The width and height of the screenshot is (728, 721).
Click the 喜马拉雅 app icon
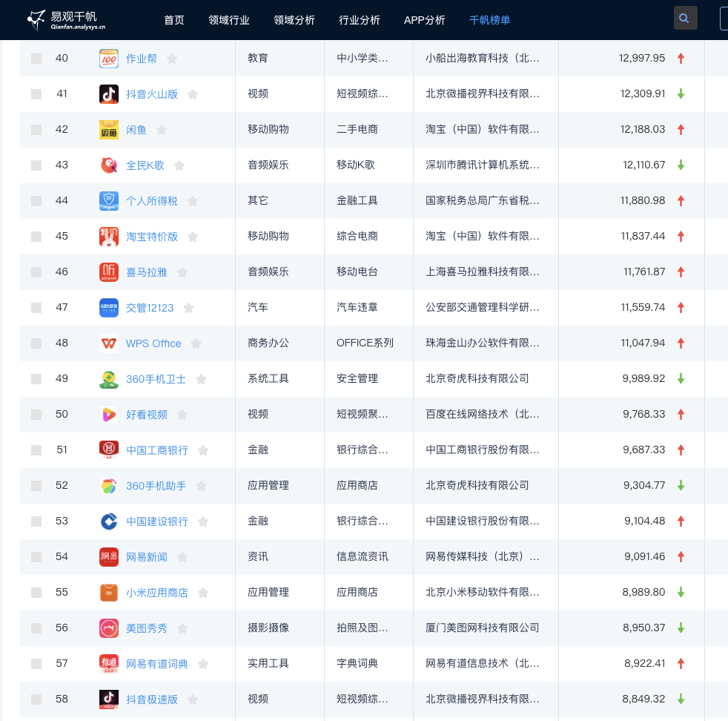pos(109,272)
